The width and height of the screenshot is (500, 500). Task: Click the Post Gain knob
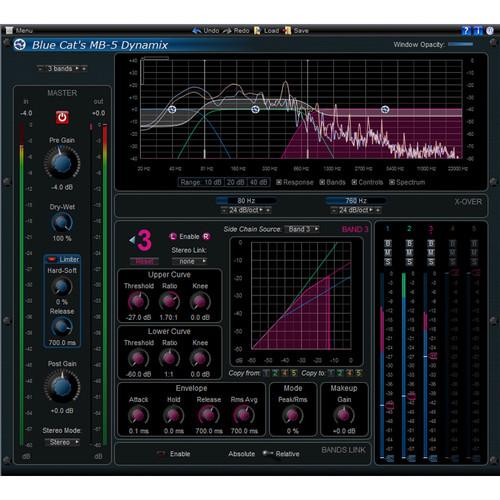click(62, 387)
